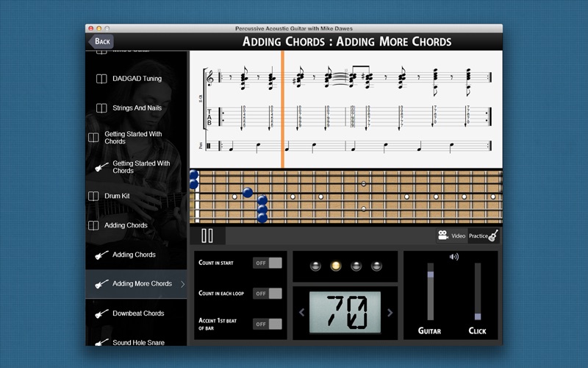Click the first beat indicator light

point(315,266)
